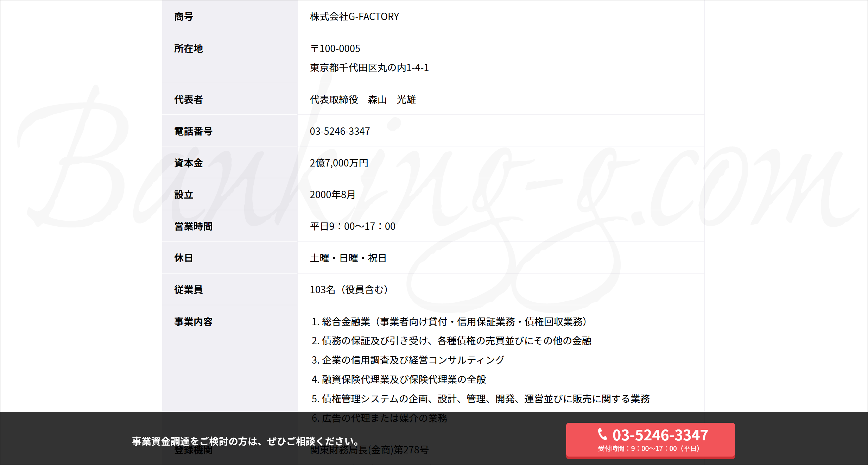Click the 所在地 row header
This screenshot has width=868, height=465.
230,58
